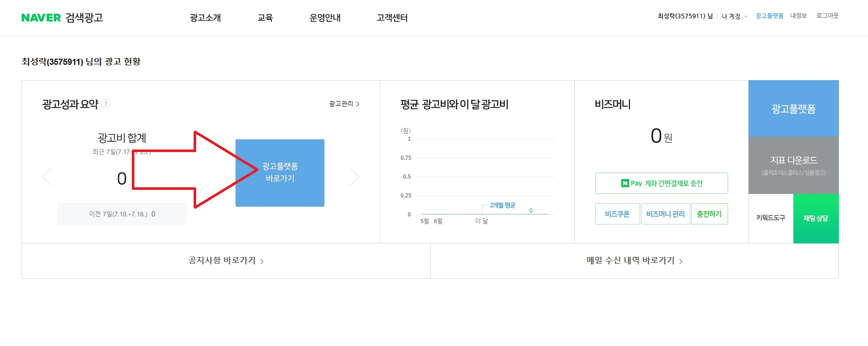Screen dimensions: 868x346
Task: Open the 광고관리 link
Action: click(x=344, y=104)
